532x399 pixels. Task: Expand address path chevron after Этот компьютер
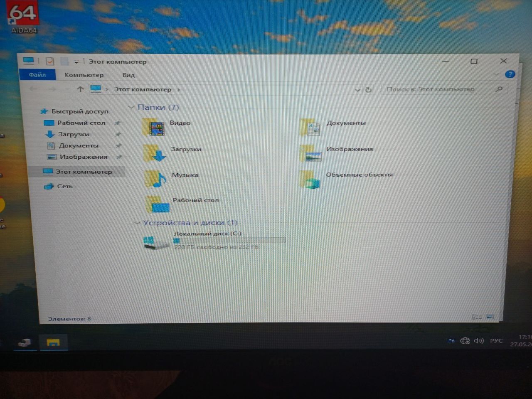(179, 89)
